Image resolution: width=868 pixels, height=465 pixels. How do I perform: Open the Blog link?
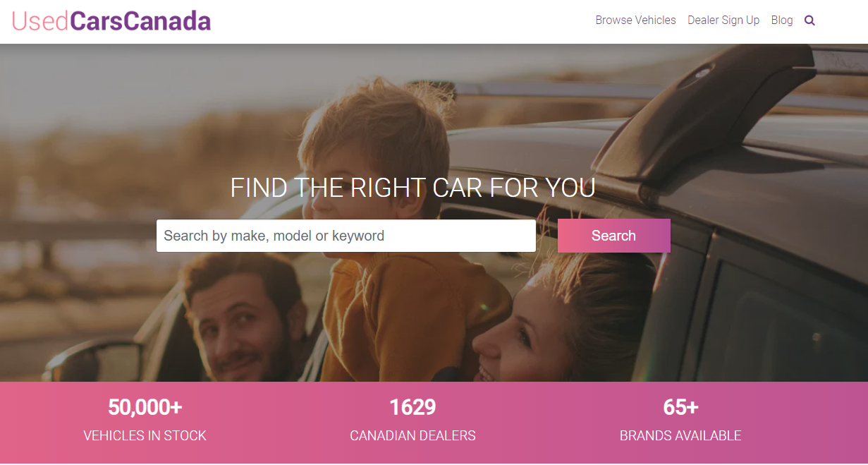tap(782, 20)
